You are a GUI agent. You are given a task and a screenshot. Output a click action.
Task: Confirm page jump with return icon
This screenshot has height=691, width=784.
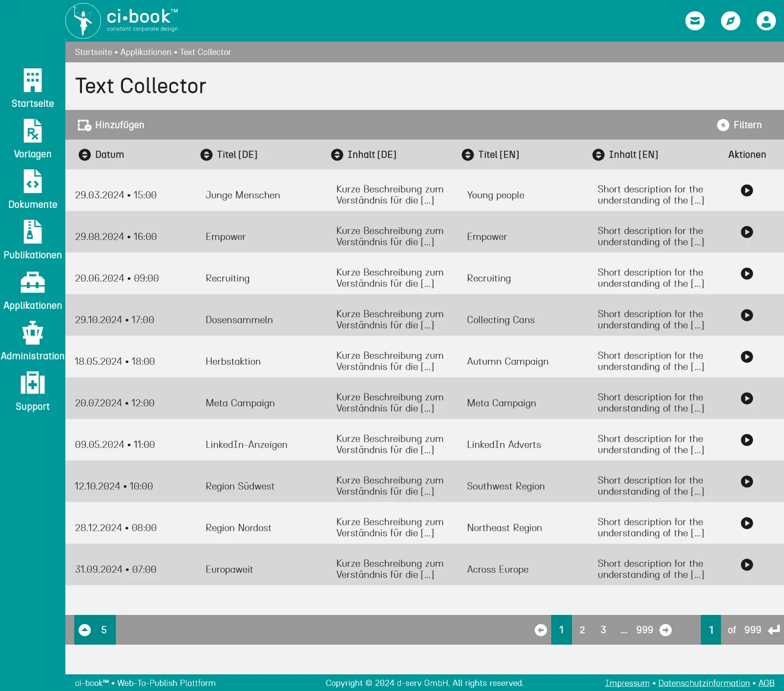click(774, 630)
